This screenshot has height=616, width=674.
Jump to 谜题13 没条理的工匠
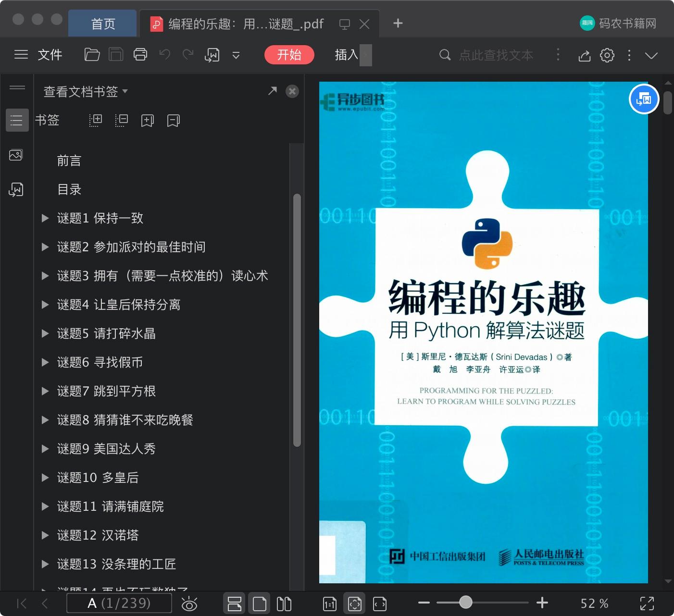(x=116, y=564)
